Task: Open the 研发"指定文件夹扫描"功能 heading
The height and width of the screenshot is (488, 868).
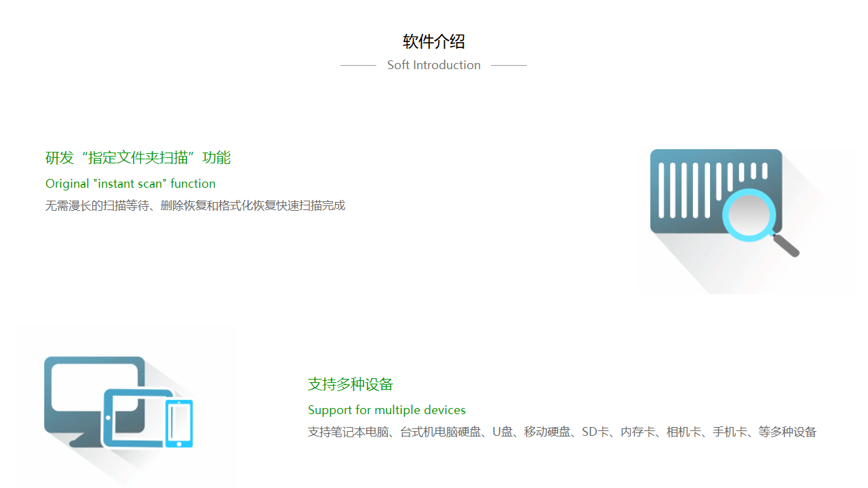Action: [x=138, y=158]
